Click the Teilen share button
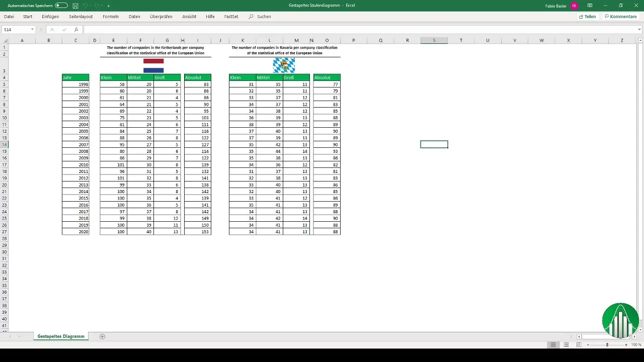Viewport: 644px width, 362px height. coord(587,17)
